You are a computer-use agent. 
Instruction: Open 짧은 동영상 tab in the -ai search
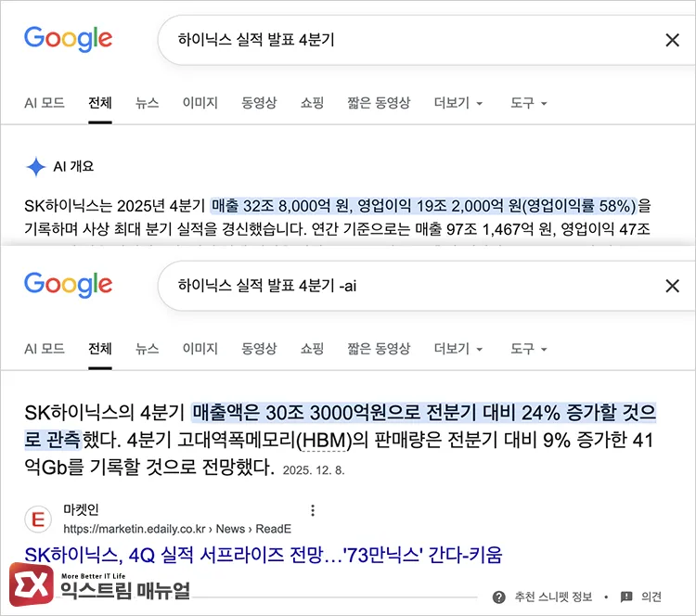379,349
